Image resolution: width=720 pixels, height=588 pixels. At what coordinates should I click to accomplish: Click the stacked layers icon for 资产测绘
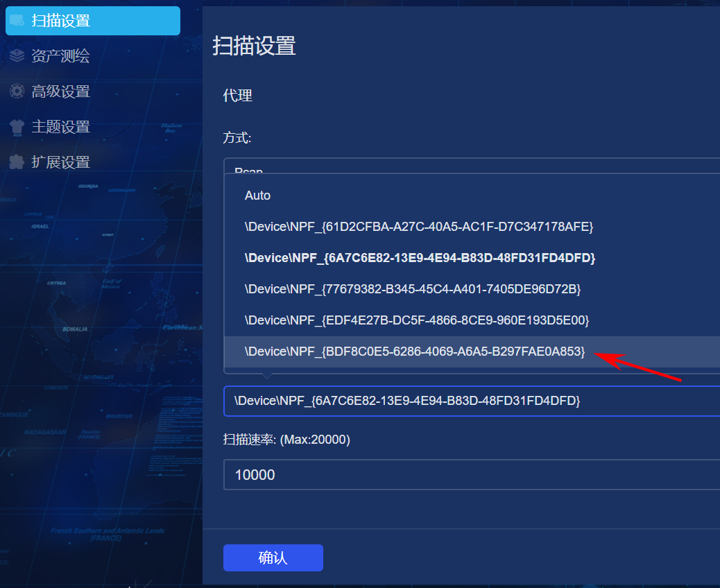coord(17,56)
